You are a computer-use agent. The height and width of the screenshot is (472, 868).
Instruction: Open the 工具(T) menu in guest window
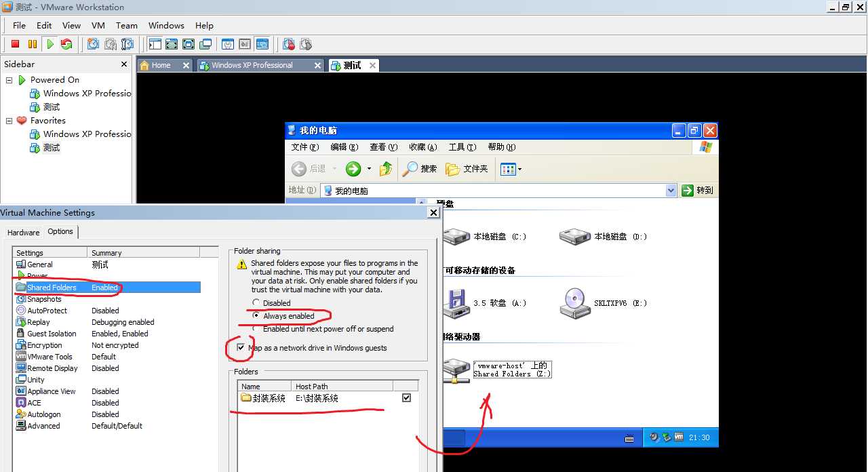(x=462, y=147)
